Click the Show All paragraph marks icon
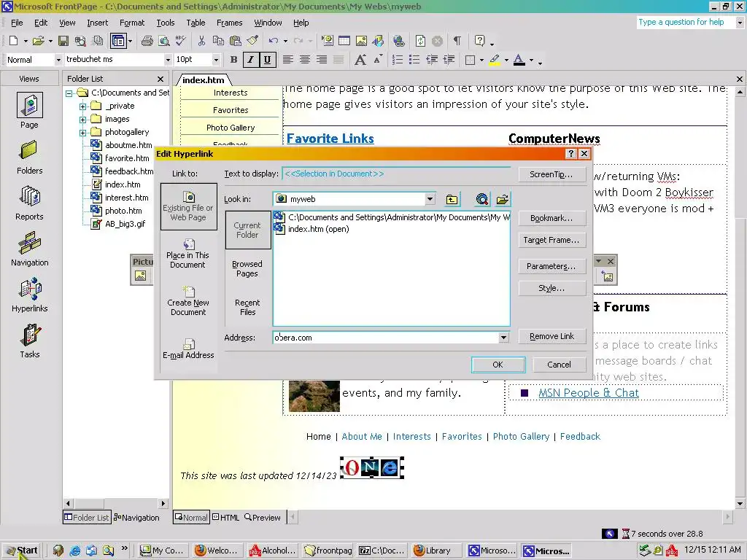 pyautogui.click(x=457, y=41)
